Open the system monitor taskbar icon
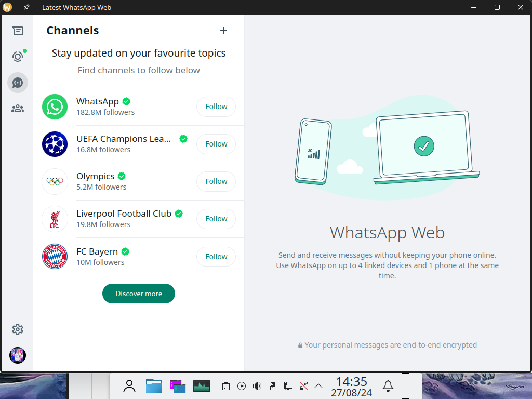 (202, 386)
